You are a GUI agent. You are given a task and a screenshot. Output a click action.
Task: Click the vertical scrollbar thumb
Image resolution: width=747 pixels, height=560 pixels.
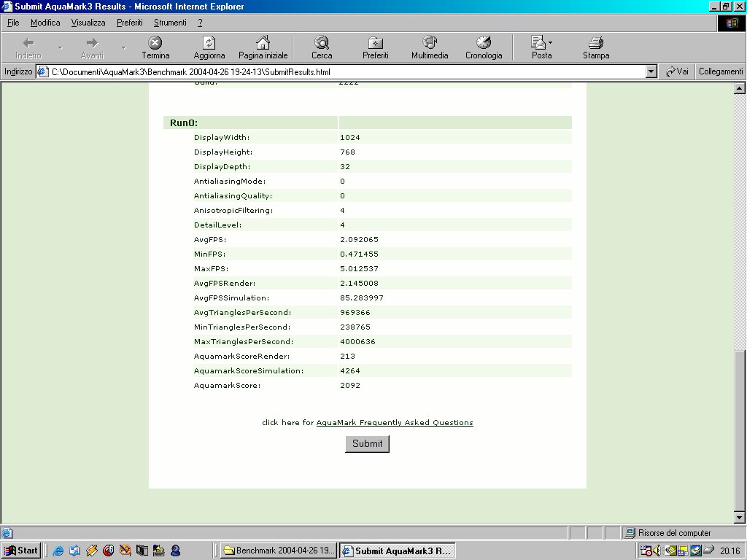[x=739, y=431]
